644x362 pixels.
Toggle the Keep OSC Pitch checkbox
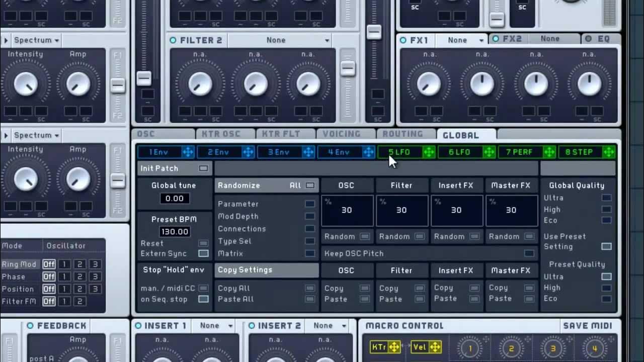click(529, 253)
